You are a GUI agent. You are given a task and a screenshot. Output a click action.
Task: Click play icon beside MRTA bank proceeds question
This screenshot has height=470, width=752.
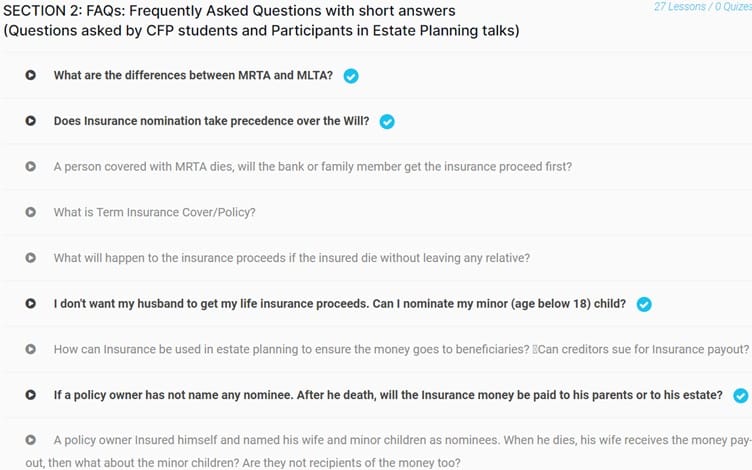[x=31, y=167]
